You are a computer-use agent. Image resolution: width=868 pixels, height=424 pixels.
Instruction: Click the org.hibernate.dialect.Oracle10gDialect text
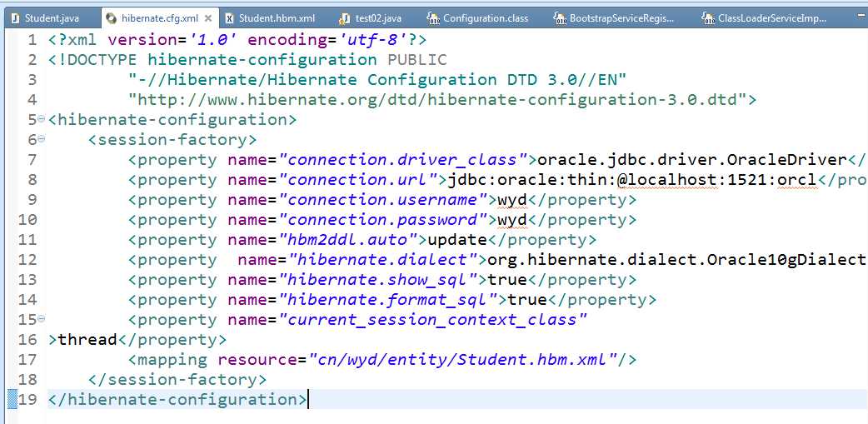(677, 260)
